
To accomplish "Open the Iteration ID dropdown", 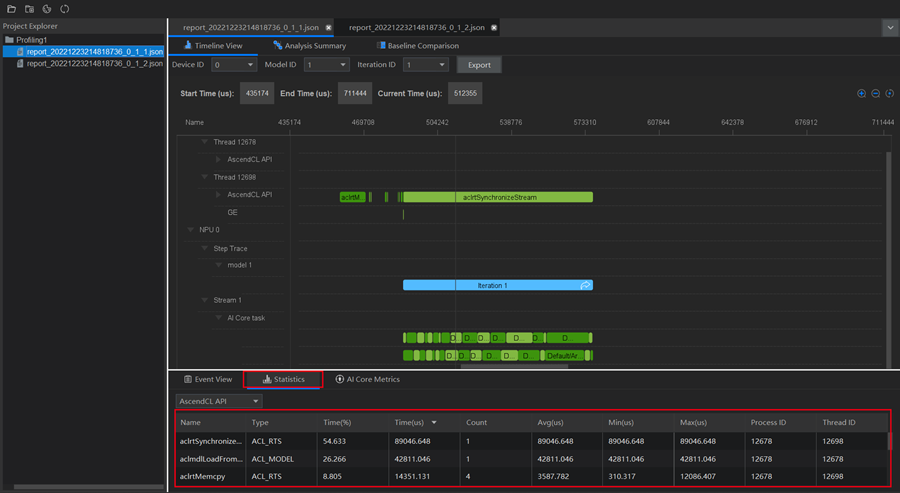I will (425, 65).
